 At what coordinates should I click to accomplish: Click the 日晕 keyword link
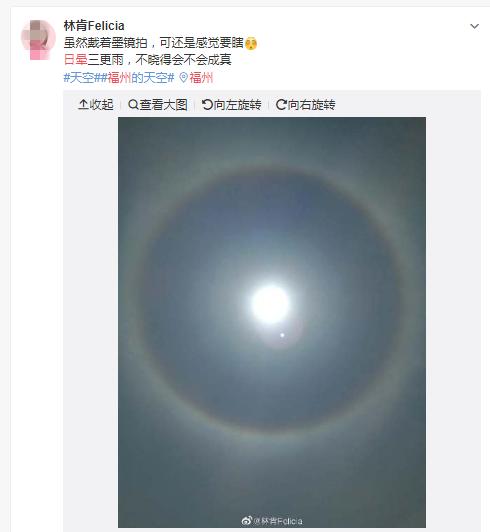(x=75, y=60)
